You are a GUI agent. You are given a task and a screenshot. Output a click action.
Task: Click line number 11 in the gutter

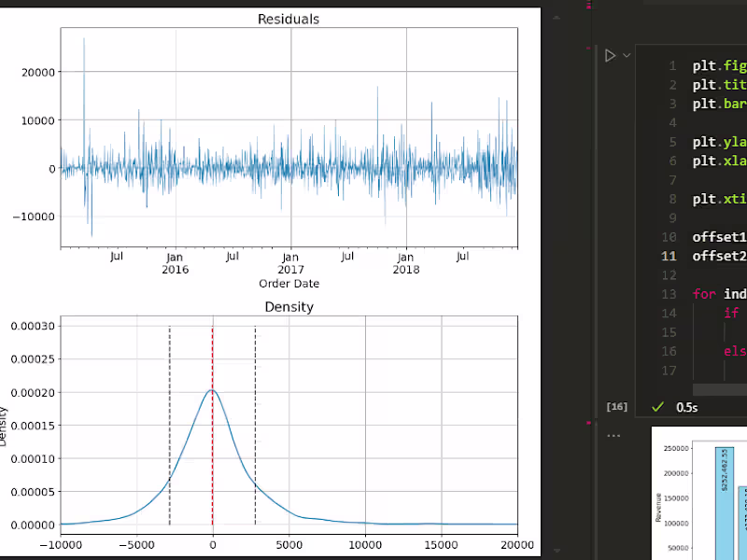(x=669, y=256)
